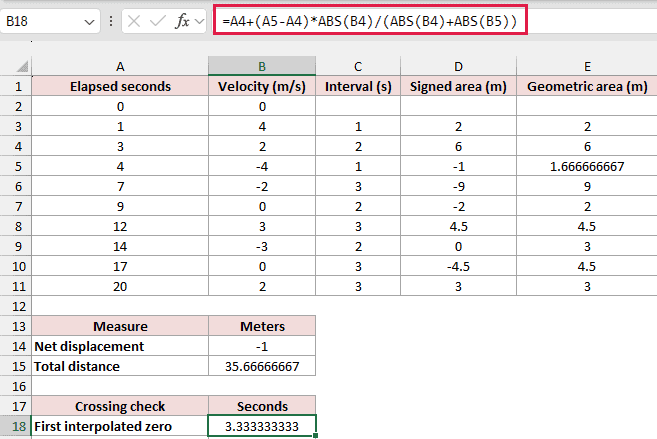Click the formula bar options dots
657x439 pixels.
point(111,21)
